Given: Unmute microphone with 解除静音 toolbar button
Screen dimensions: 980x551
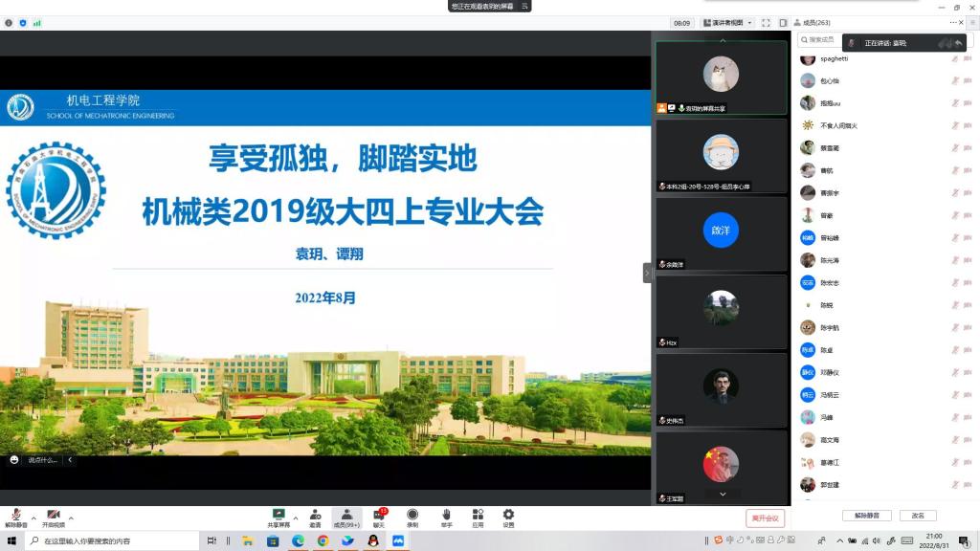Looking at the screenshot, I should [x=15, y=517].
